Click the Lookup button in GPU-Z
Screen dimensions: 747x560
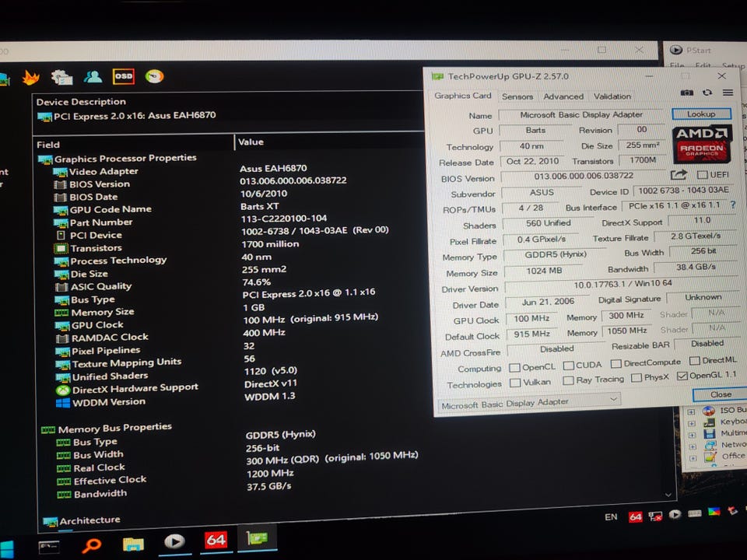[701, 114]
